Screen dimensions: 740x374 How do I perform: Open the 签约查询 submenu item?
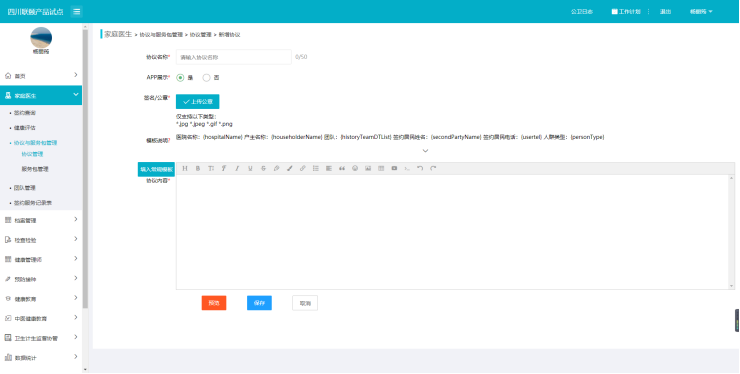[x=25, y=113]
